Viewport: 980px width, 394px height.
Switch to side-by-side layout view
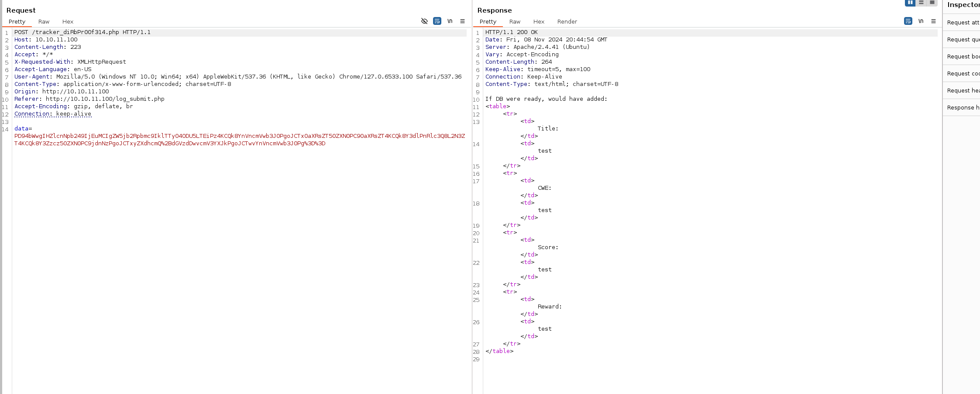coord(910,3)
